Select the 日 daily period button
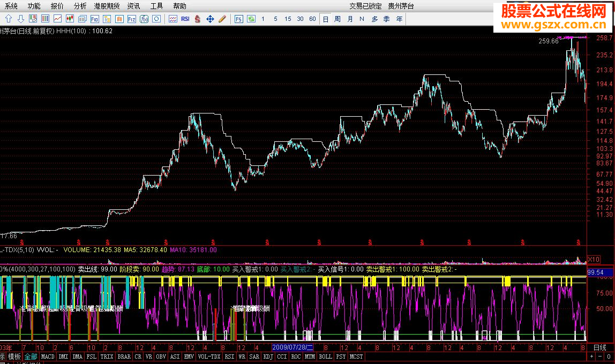The height and width of the screenshot is (364, 615). 325,19
